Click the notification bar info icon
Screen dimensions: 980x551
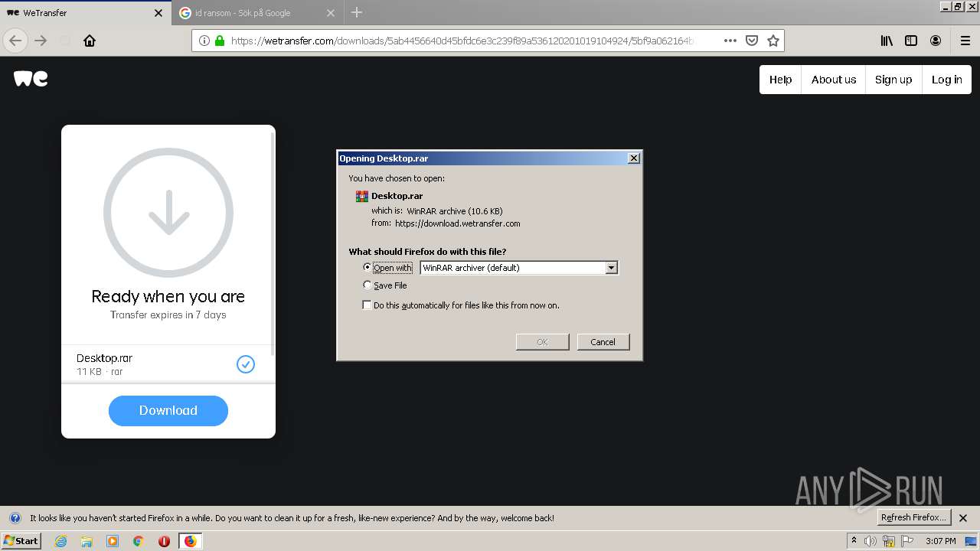click(x=15, y=518)
